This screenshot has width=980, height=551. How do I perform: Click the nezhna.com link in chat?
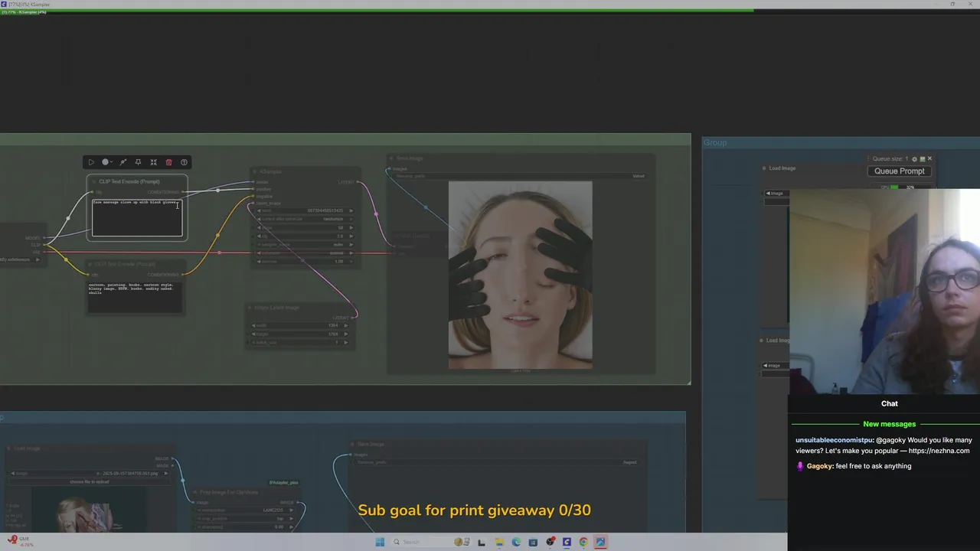pyautogui.click(x=939, y=451)
